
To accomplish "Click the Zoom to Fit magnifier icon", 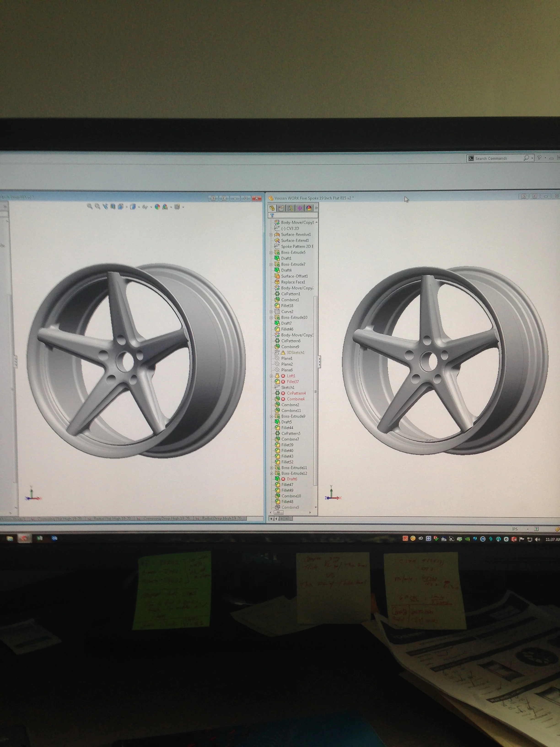I will [89, 206].
